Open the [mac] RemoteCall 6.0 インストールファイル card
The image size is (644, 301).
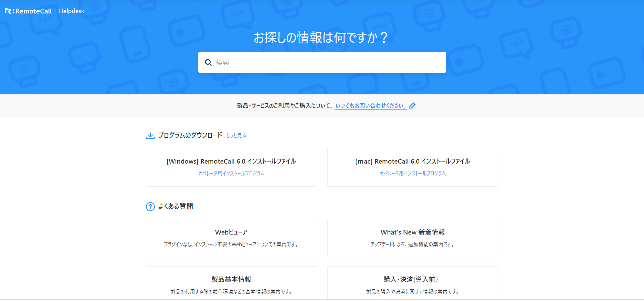coord(413,167)
